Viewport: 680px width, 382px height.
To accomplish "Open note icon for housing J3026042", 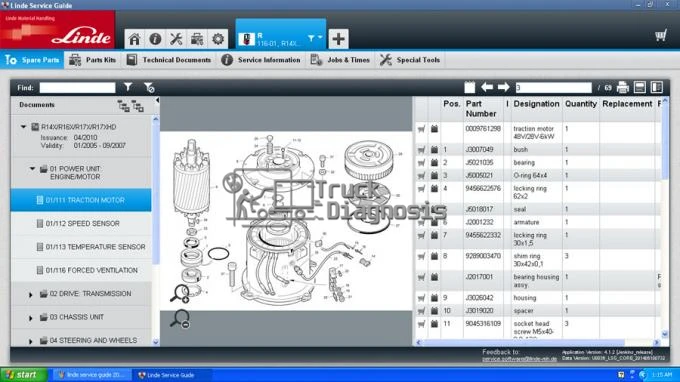I will (x=434, y=298).
